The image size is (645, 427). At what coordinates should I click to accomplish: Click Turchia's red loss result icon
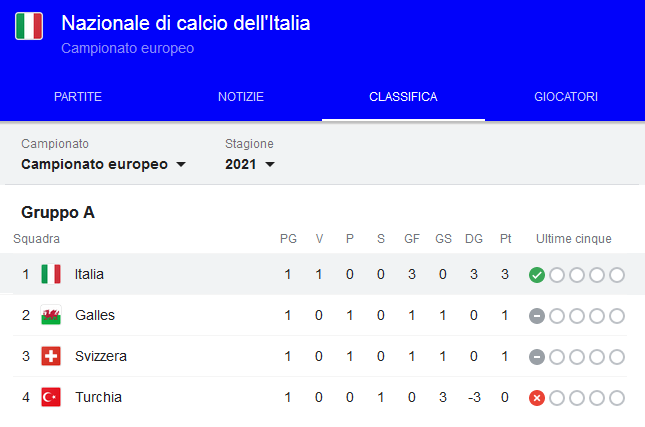(x=537, y=398)
